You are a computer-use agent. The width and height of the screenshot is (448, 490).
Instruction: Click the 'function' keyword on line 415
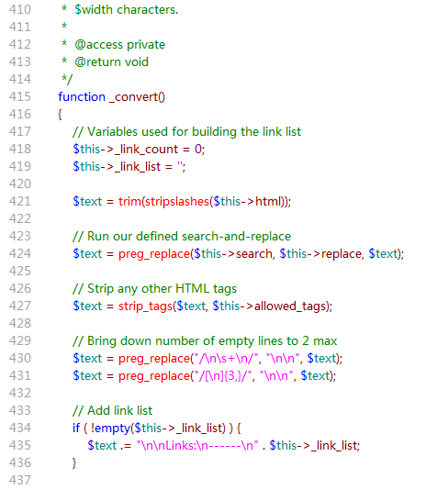(x=82, y=97)
